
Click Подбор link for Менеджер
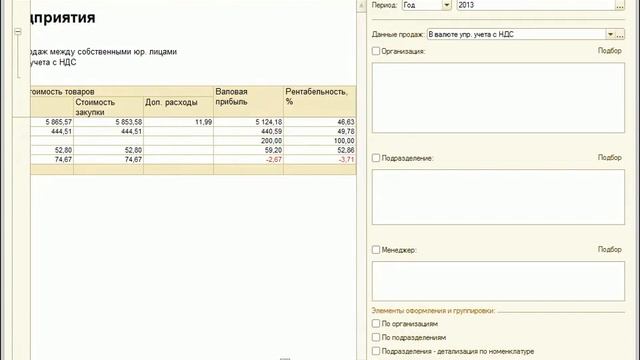pyautogui.click(x=609, y=249)
